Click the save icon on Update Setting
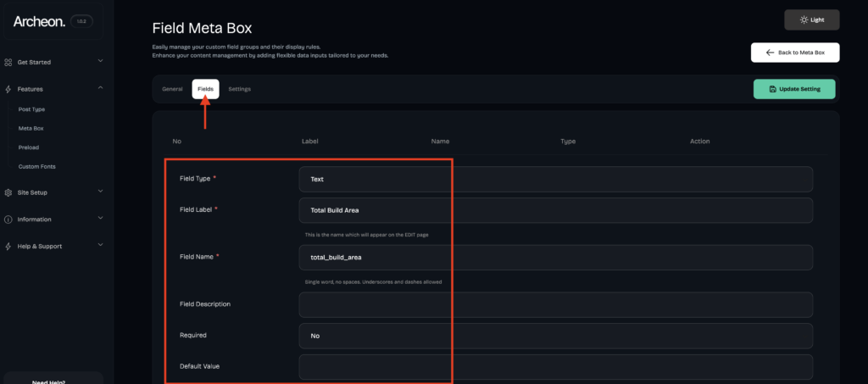 tap(773, 89)
